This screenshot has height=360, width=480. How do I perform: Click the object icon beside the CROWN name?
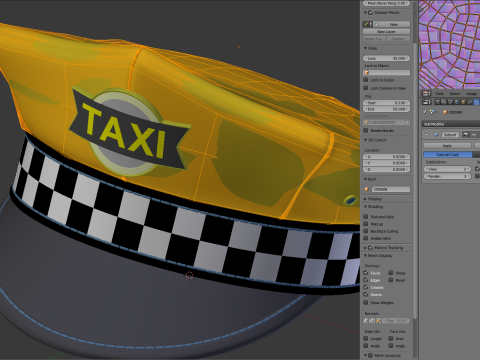click(x=367, y=189)
